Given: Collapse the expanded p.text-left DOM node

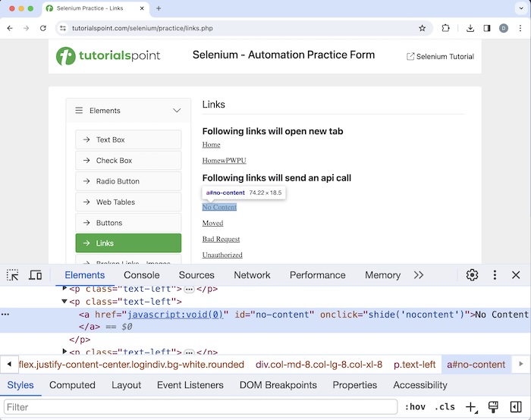Looking at the screenshot, I should pos(64,302).
